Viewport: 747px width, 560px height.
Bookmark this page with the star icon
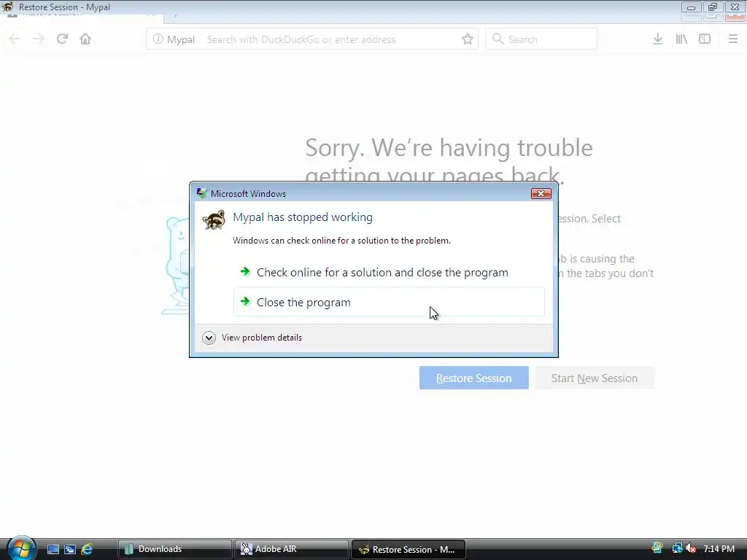pyautogui.click(x=468, y=39)
